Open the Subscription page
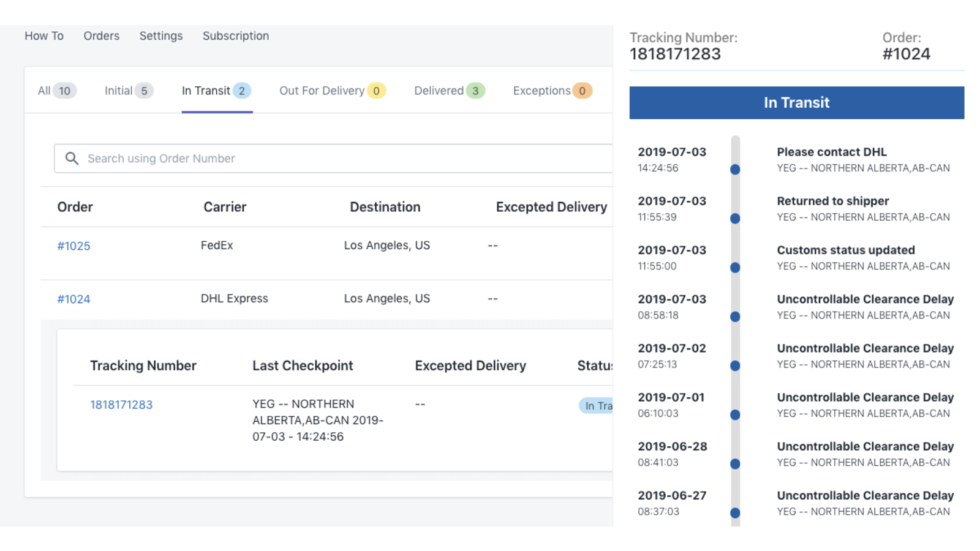The width and height of the screenshot is (980, 551). pos(236,36)
